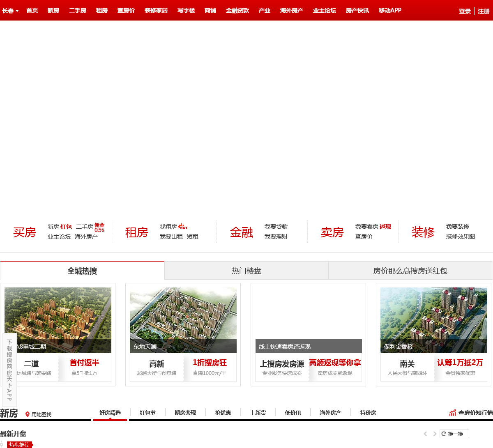The height and width of the screenshot is (448, 493).
Task: Click 1折搜房狂 promotion link
Action: pyautogui.click(x=210, y=363)
